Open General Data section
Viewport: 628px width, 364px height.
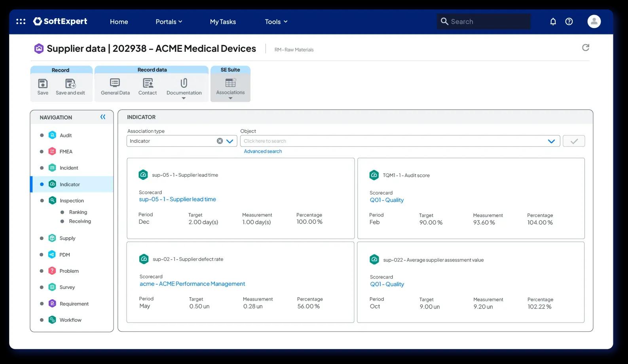coord(115,87)
